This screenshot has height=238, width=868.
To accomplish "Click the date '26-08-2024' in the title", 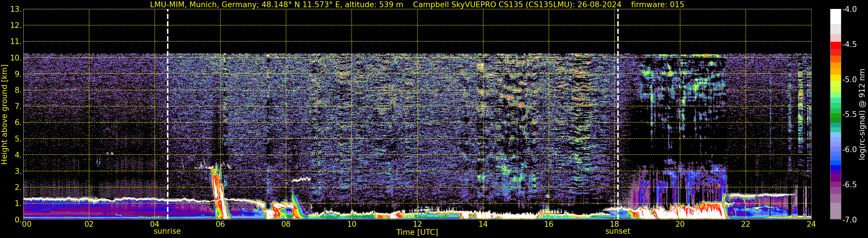I will [x=600, y=5].
